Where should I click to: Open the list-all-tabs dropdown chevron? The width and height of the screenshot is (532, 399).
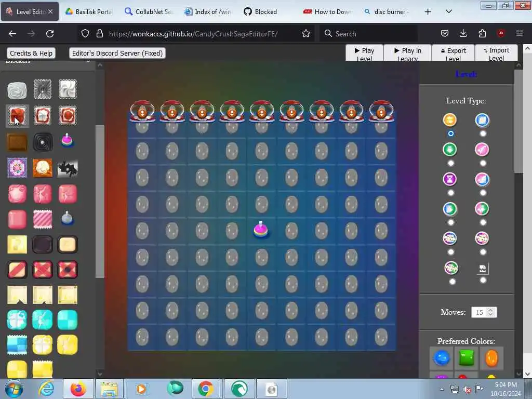(x=448, y=11)
